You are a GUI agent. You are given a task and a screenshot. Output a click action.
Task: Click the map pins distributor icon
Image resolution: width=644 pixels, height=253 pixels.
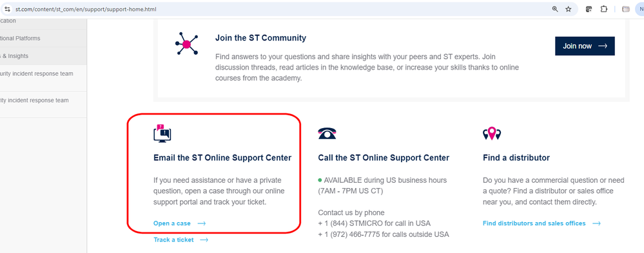click(x=492, y=133)
